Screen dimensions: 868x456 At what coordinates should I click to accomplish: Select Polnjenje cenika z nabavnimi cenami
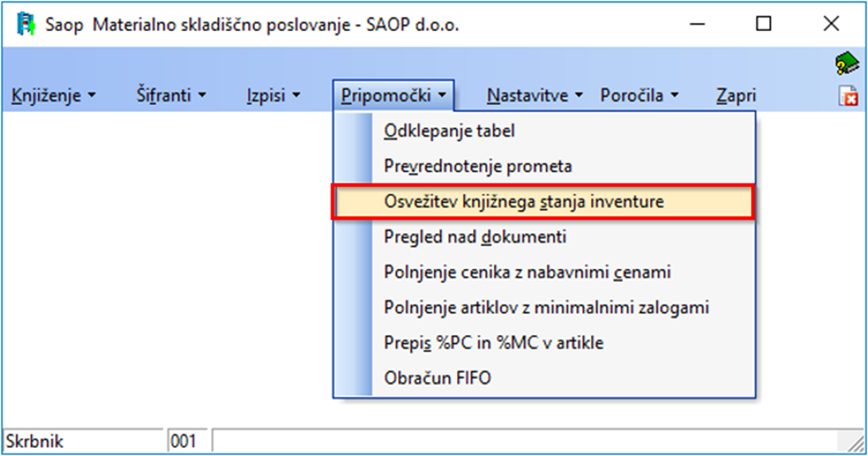click(544, 272)
